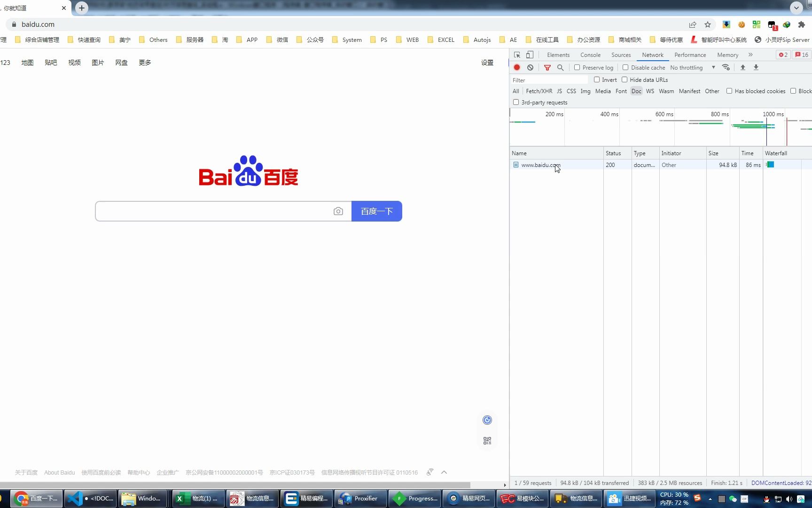Click the 百度一下 search button
Screen dimensions: 812x508
point(377,211)
